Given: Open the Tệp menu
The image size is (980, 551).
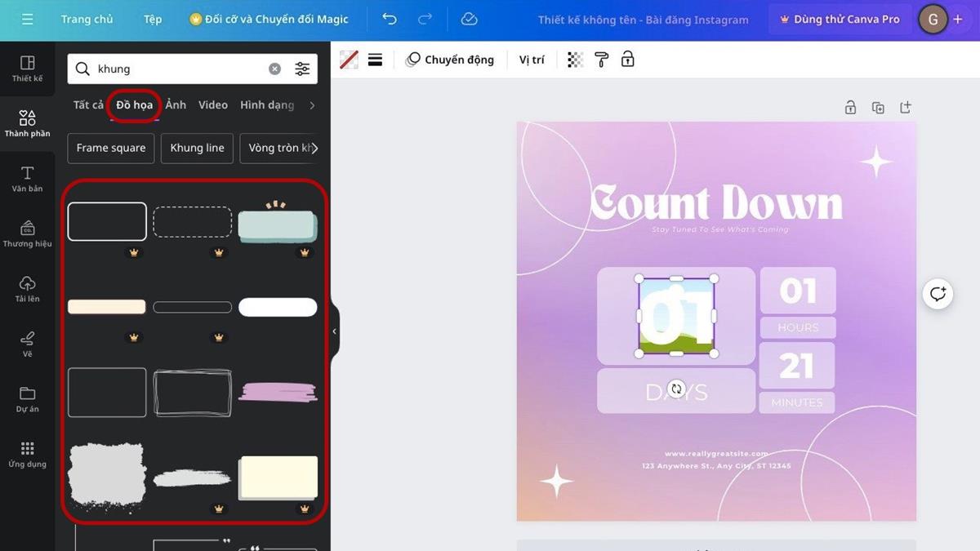Looking at the screenshot, I should (153, 19).
